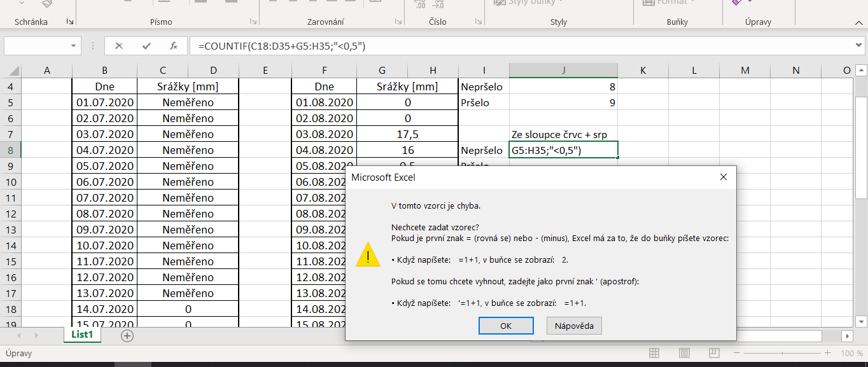Click the Nápověda button
Screen dimensions: 868x367
click(x=574, y=326)
